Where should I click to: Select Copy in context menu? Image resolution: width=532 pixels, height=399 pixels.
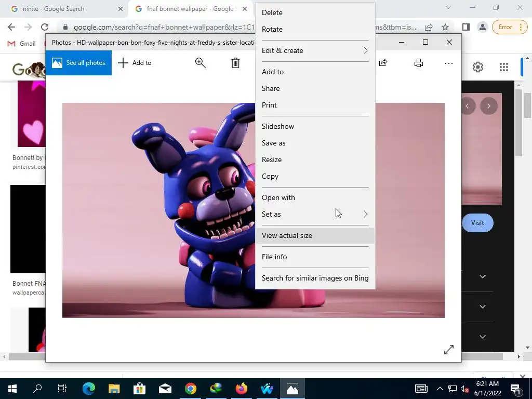click(x=315, y=176)
